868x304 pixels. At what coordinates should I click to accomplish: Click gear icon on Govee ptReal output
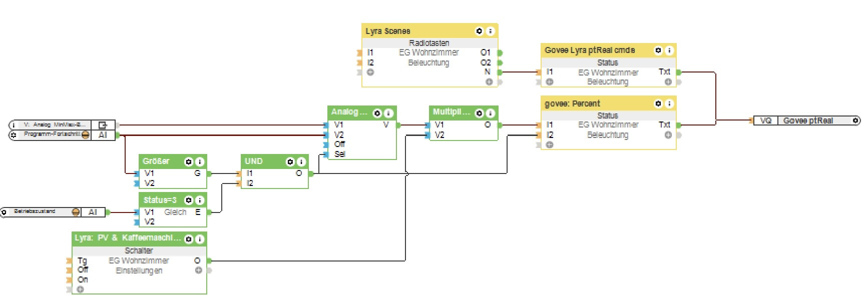[855, 120]
